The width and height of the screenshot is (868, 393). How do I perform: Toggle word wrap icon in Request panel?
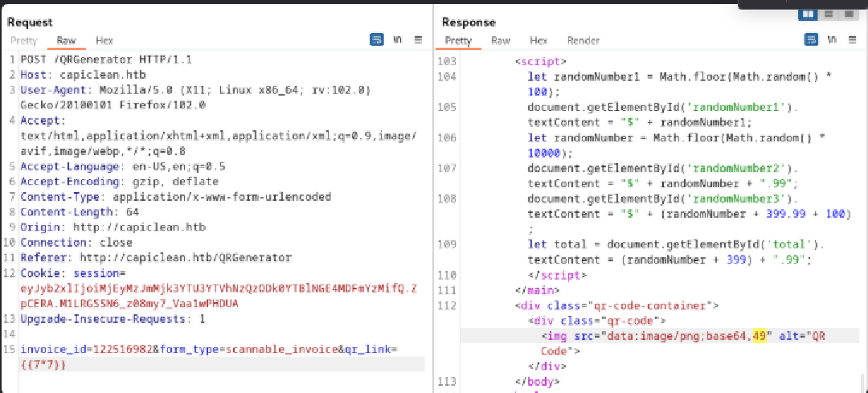[x=377, y=39]
